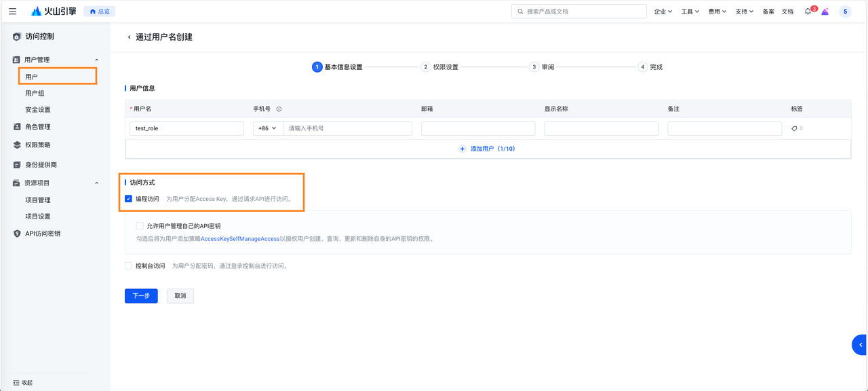Open the +86 country code dropdown
This screenshot has width=868, height=391.
[x=267, y=128]
